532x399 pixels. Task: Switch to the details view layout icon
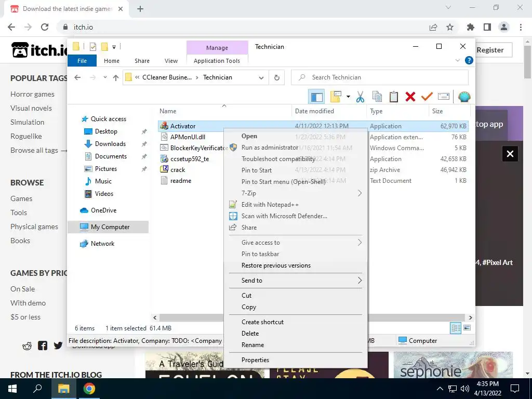456,328
